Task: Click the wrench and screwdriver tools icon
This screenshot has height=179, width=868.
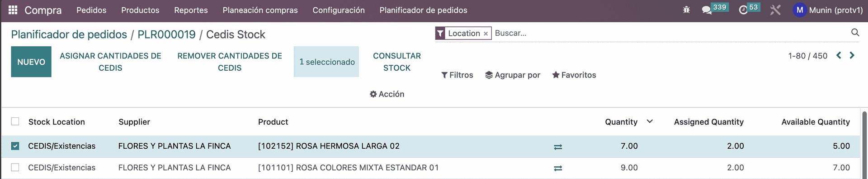Action: click(x=775, y=10)
